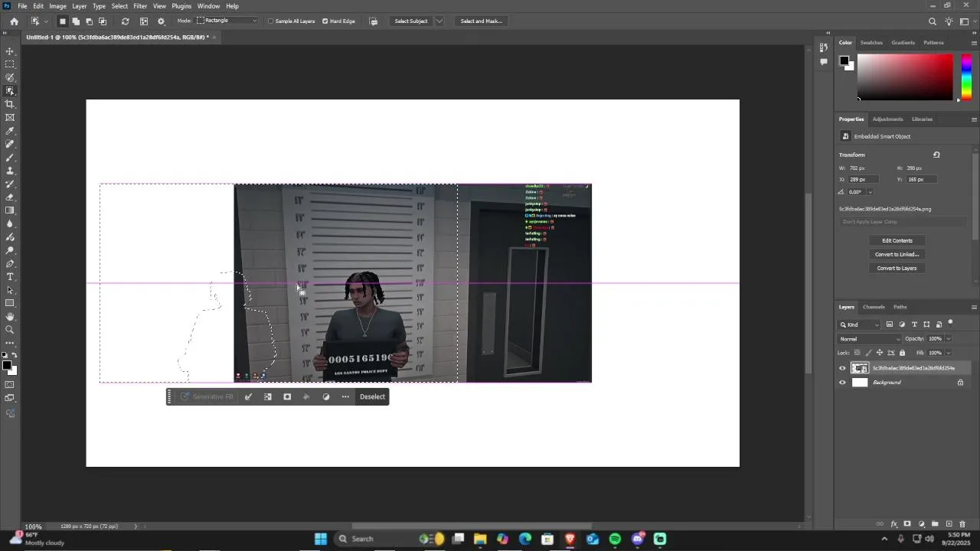Switch to the Paths tab
Image resolution: width=980 pixels, height=551 pixels.
(x=900, y=307)
